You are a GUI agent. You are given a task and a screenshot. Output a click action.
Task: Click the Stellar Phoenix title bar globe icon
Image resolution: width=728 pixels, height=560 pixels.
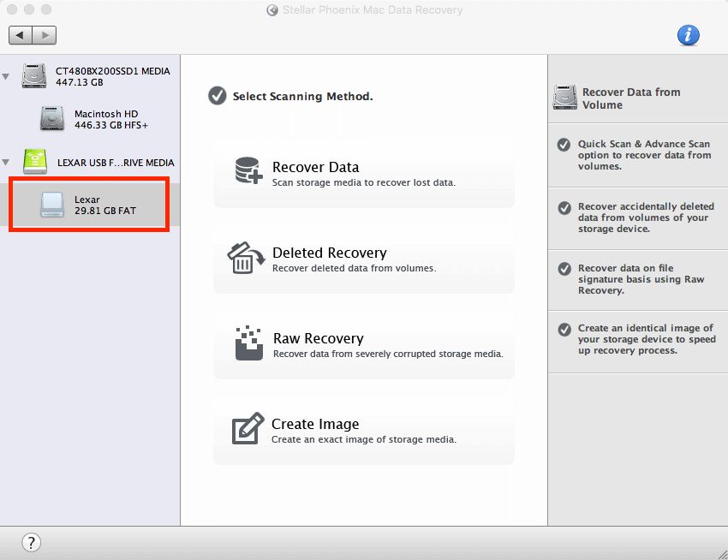tap(272, 10)
